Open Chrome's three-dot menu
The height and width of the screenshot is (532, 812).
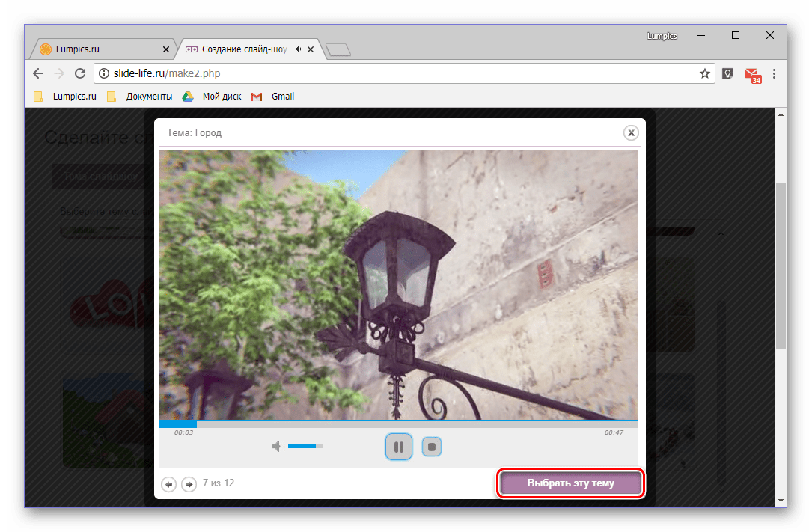[x=774, y=73]
